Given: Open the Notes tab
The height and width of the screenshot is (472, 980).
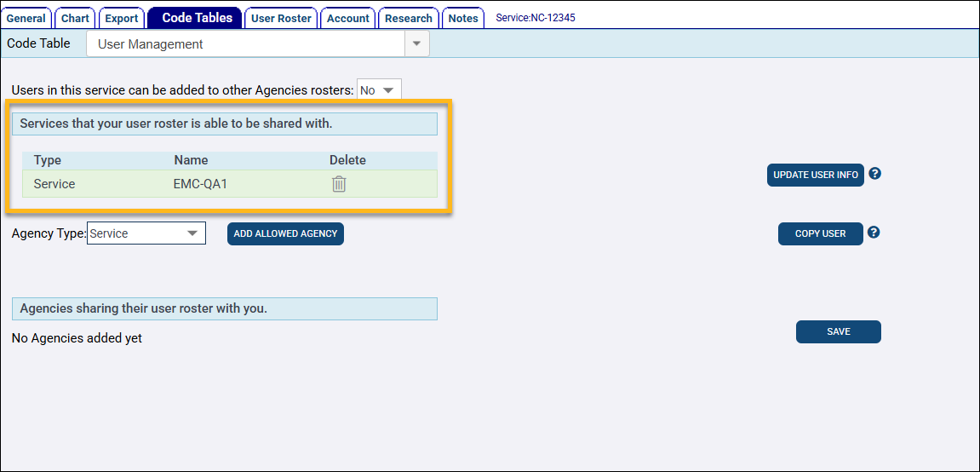Looking at the screenshot, I should click(x=463, y=18).
